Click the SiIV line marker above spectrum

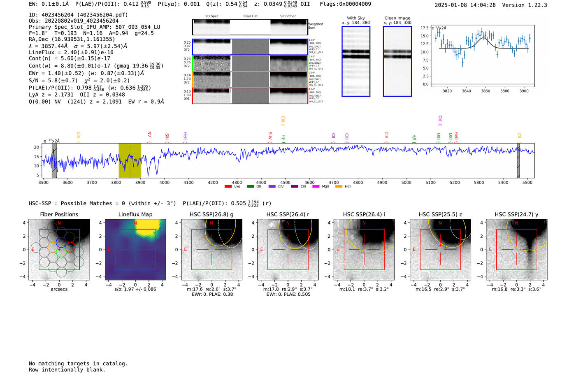tap(270, 137)
